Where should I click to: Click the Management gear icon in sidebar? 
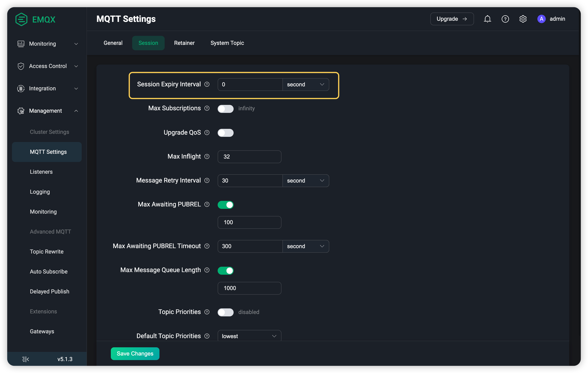pyautogui.click(x=21, y=111)
